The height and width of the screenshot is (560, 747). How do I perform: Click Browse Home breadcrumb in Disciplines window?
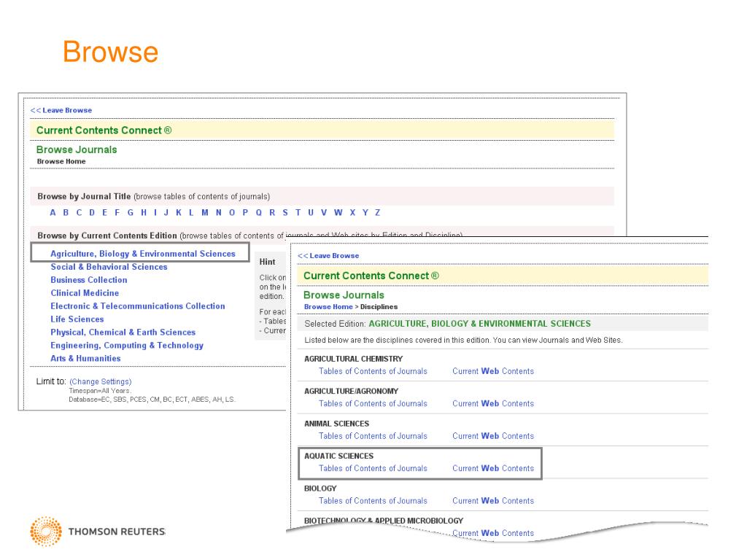pos(328,307)
